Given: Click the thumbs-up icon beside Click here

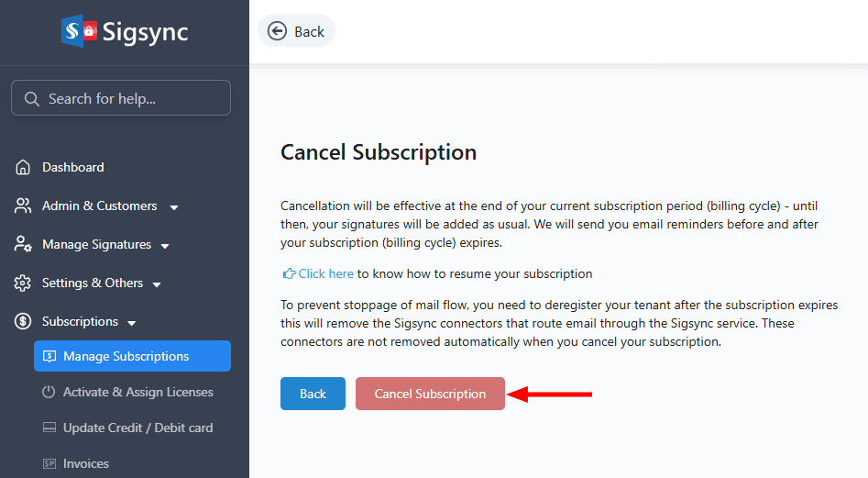Looking at the screenshot, I should pyautogui.click(x=290, y=273).
